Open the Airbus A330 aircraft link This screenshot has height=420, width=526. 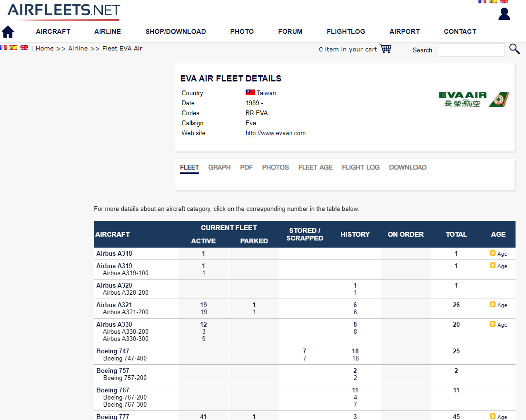114,324
